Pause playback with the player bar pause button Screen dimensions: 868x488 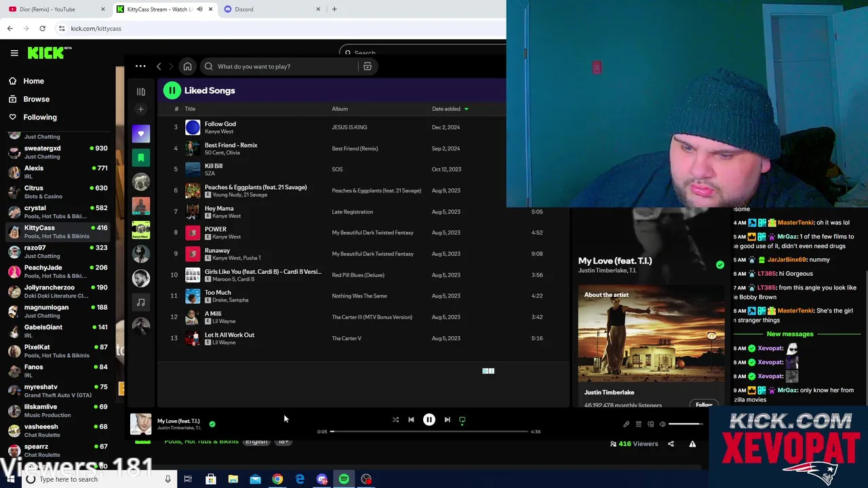point(429,420)
